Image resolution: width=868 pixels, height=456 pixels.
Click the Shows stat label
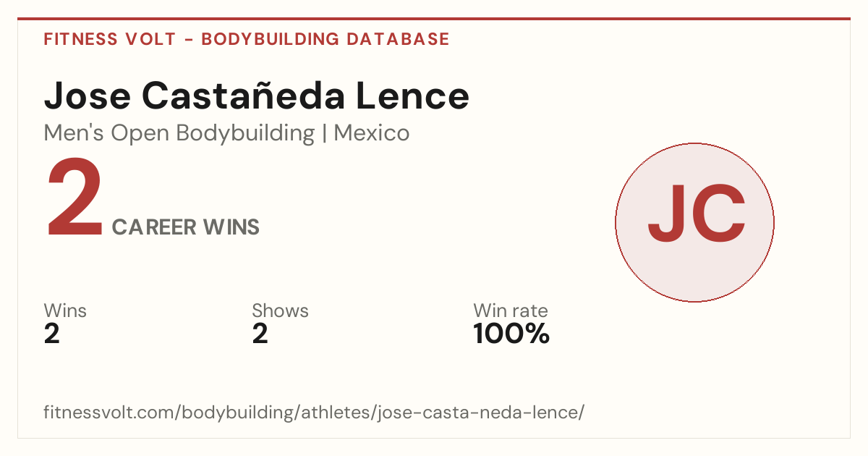(280, 311)
